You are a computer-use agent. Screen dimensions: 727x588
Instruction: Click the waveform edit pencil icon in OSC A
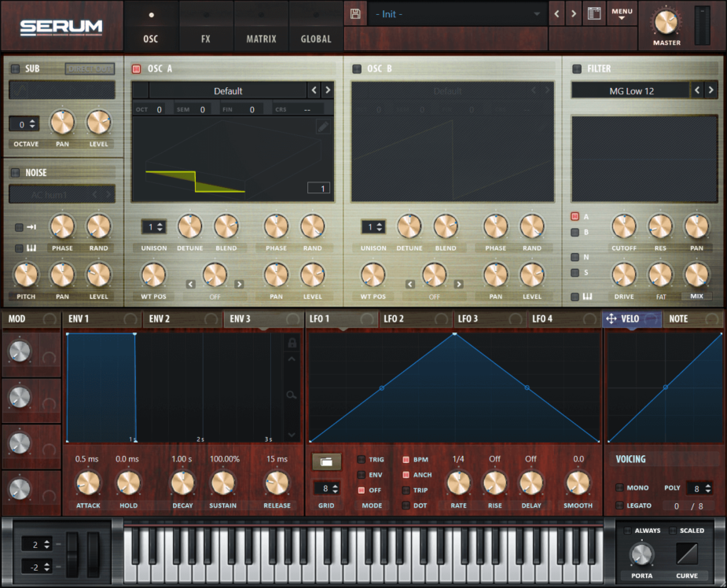323,126
